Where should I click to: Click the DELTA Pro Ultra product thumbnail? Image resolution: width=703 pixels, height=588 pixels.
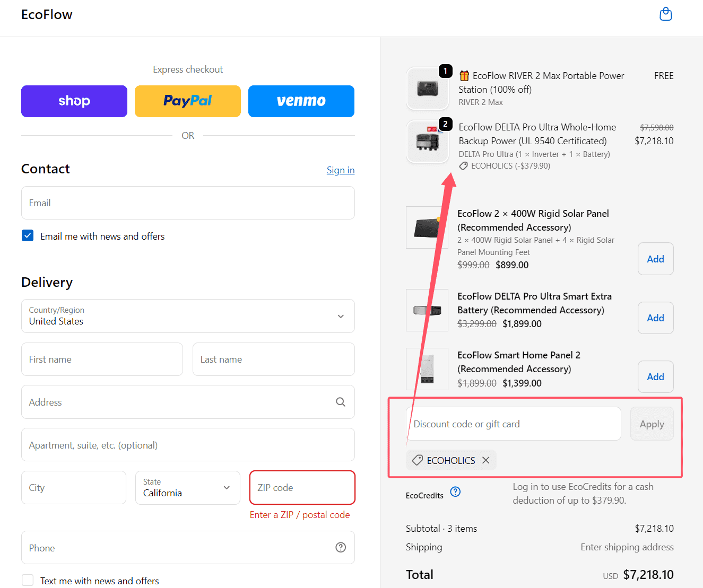pos(428,142)
